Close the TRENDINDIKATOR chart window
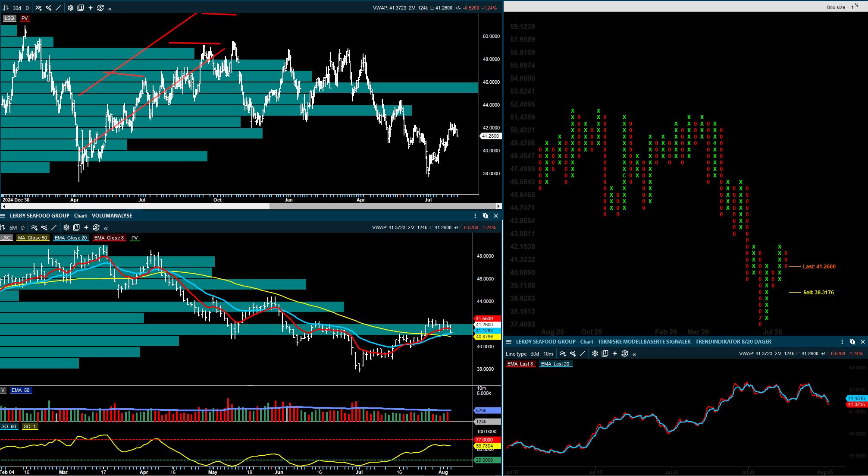The width and height of the screenshot is (868, 476). (863, 342)
